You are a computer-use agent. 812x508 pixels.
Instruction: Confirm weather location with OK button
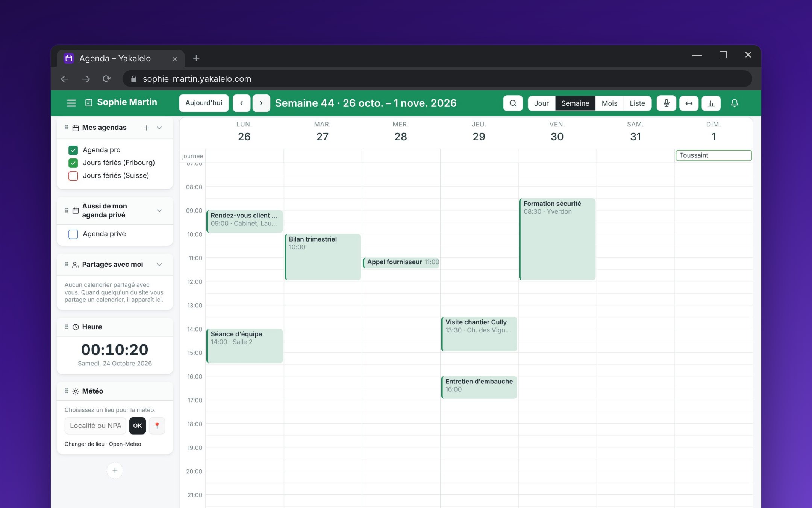[x=138, y=426]
